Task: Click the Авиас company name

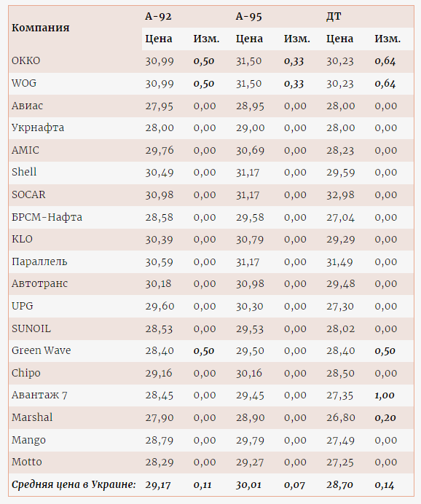Action: tap(28, 106)
